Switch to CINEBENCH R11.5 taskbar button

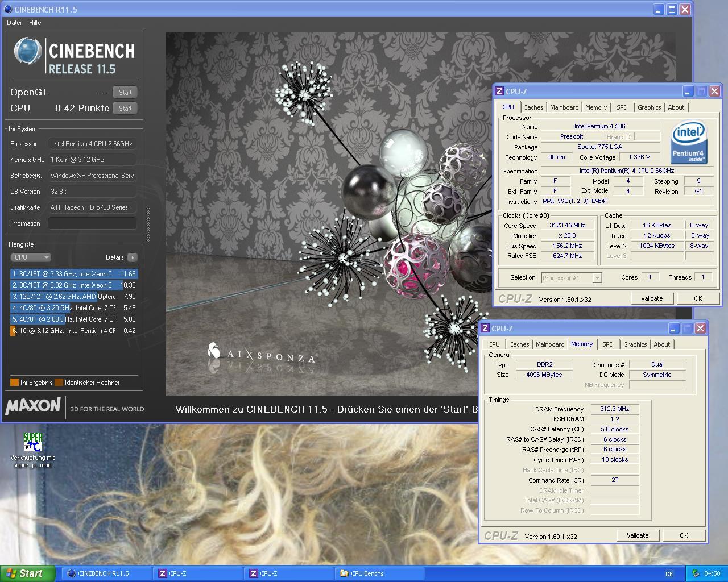coord(106,573)
